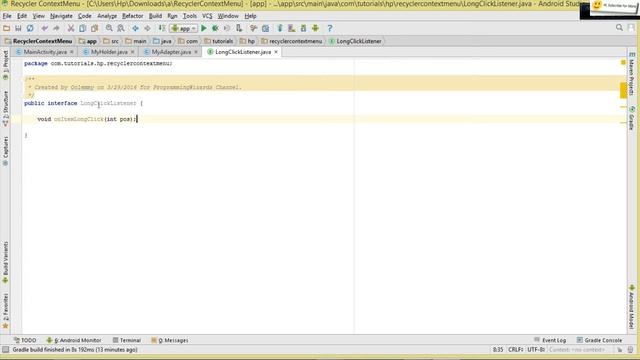Open the TODO tool window
Viewport: 640px width, 360px height.
(25, 340)
